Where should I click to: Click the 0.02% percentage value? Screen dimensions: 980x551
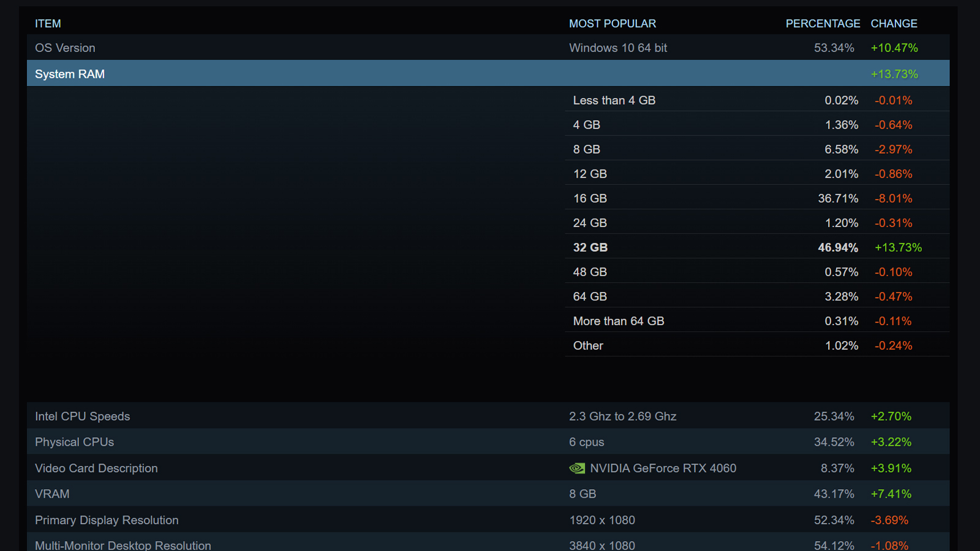click(x=842, y=100)
